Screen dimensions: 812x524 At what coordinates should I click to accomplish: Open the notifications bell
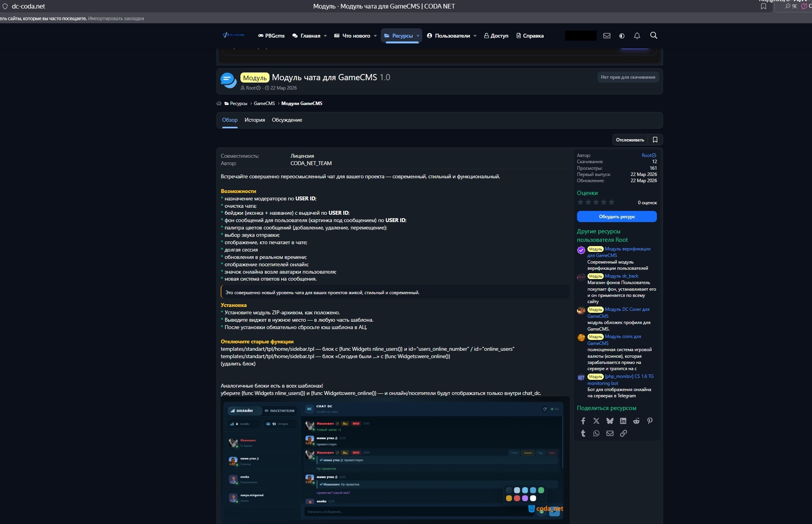tap(637, 36)
